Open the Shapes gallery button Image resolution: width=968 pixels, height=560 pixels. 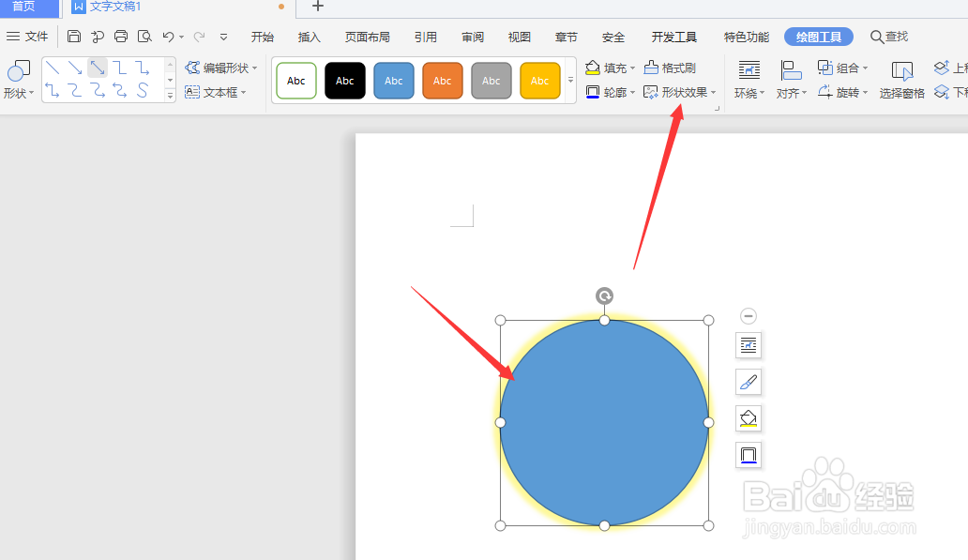(18, 80)
